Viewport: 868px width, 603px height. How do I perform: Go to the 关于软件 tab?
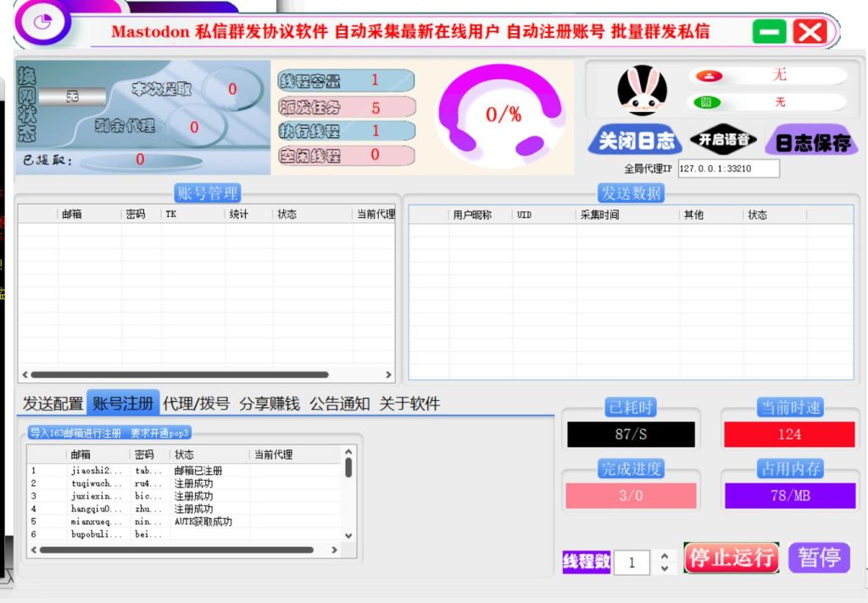point(409,404)
